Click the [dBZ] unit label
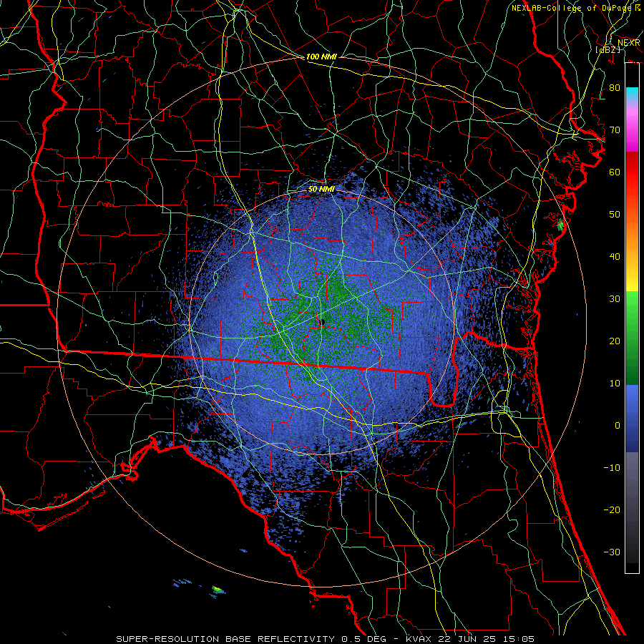 click(x=608, y=49)
